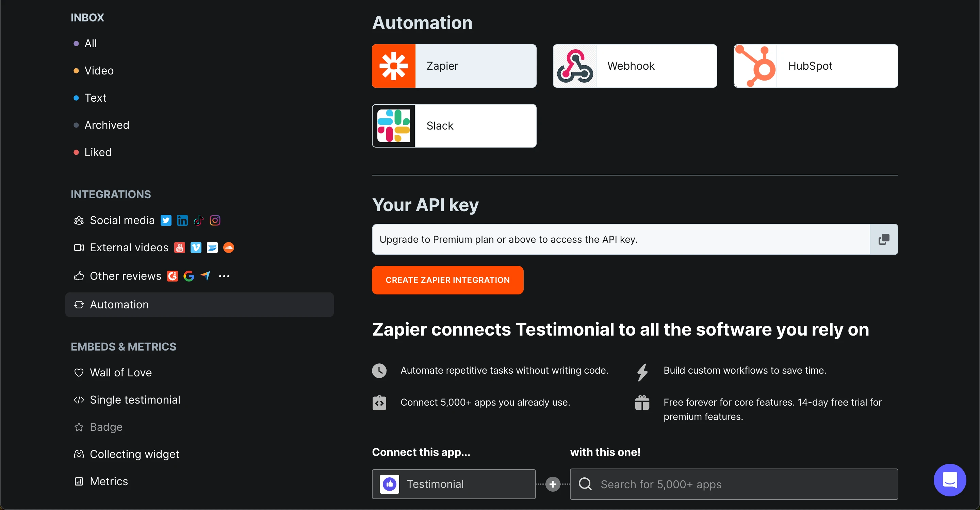Open the Badge page
This screenshot has height=510, width=980.
pos(106,427)
